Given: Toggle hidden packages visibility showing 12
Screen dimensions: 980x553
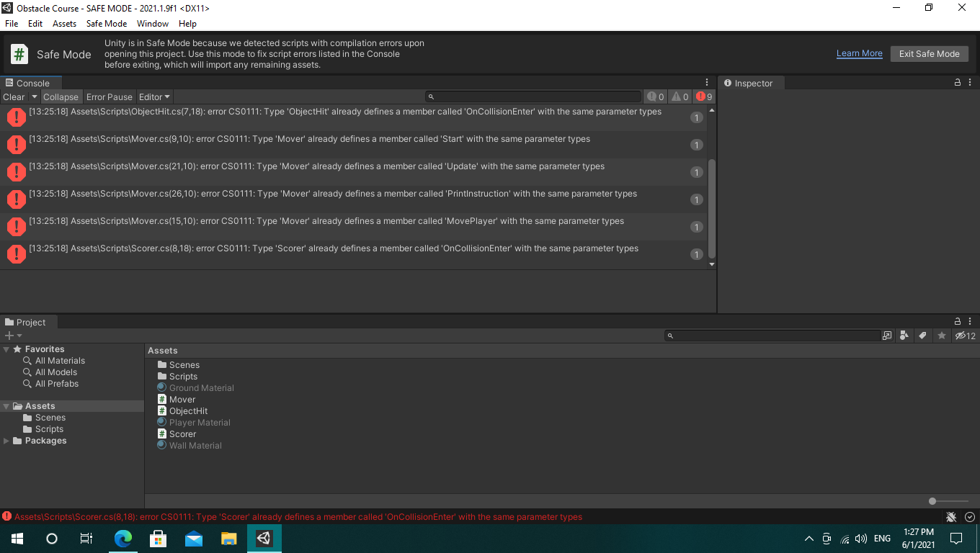Looking at the screenshot, I should [x=965, y=336].
